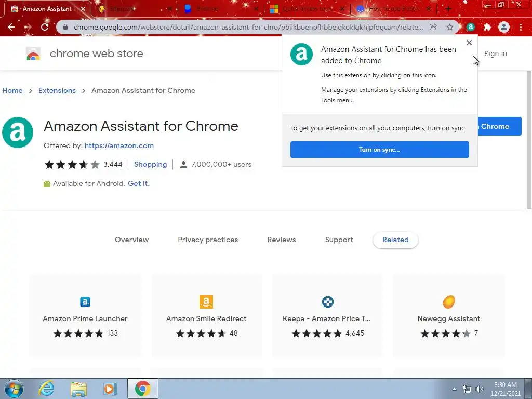Select the Related tab
Image resolution: width=532 pixels, height=399 pixels.
(395, 240)
